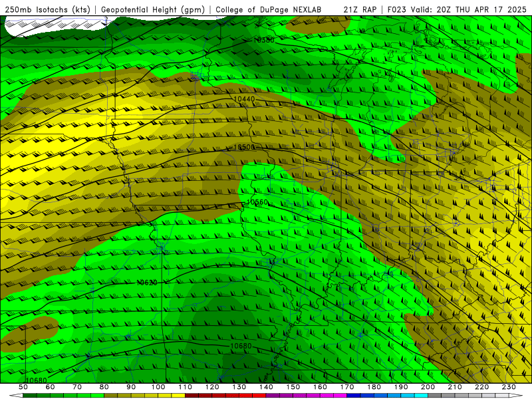
Task: Click the '21Z RAP' model run label
Action: 360,9
